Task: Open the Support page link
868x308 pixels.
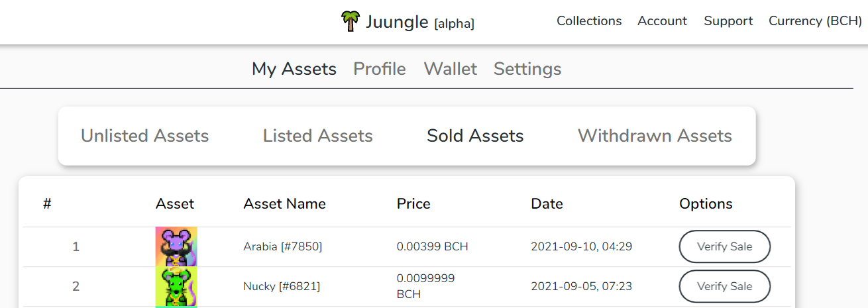Action: [x=728, y=21]
